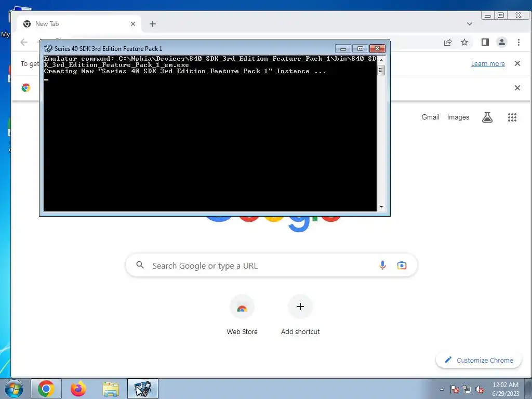Viewport: 532px width, 399px height.
Task: Open the Web Store shortcut
Action: pyautogui.click(x=242, y=315)
